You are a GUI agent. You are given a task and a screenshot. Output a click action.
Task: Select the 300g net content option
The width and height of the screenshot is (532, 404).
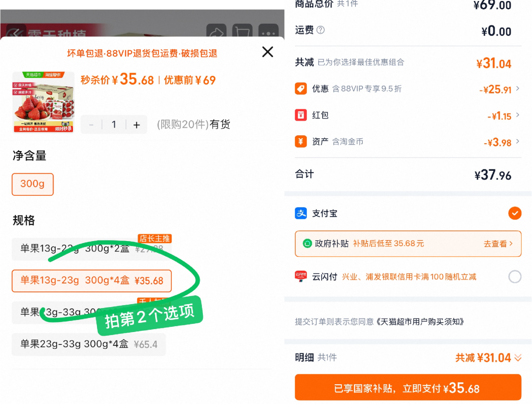(x=33, y=184)
